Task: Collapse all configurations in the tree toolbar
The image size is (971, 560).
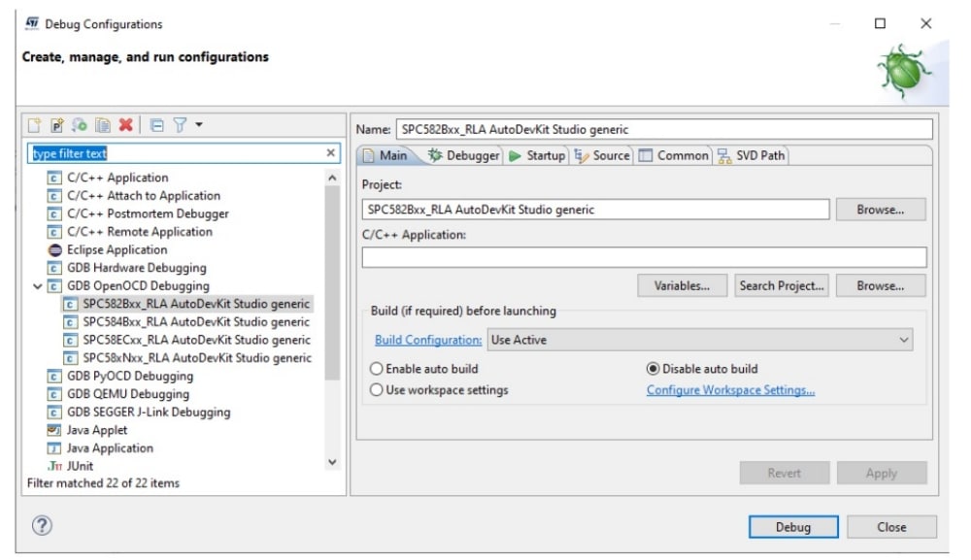Action: (157, 125)
